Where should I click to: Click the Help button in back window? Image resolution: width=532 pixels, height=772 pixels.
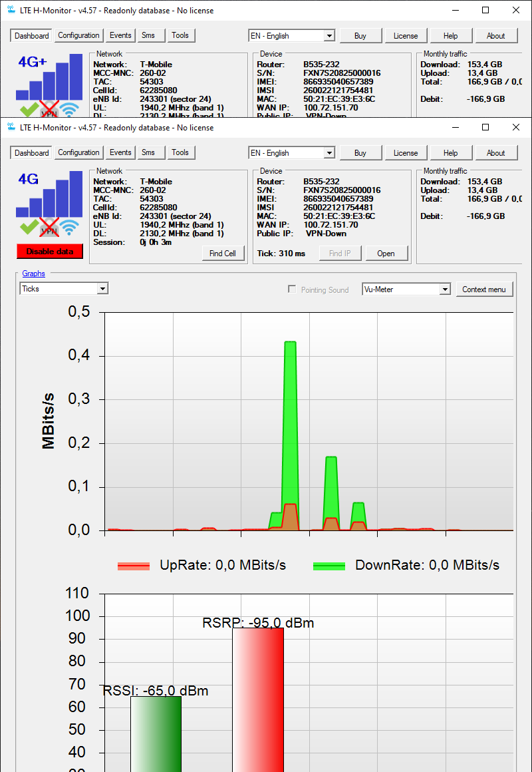tap(451, 35)
